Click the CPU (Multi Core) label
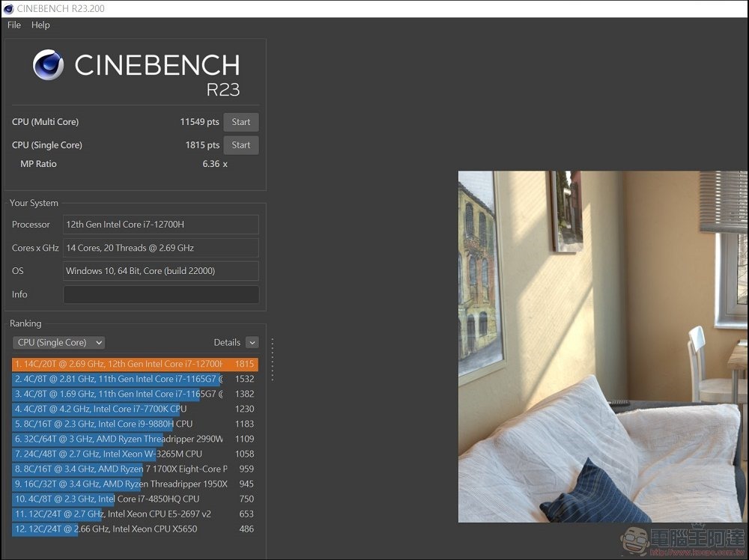 coord(46,122)
